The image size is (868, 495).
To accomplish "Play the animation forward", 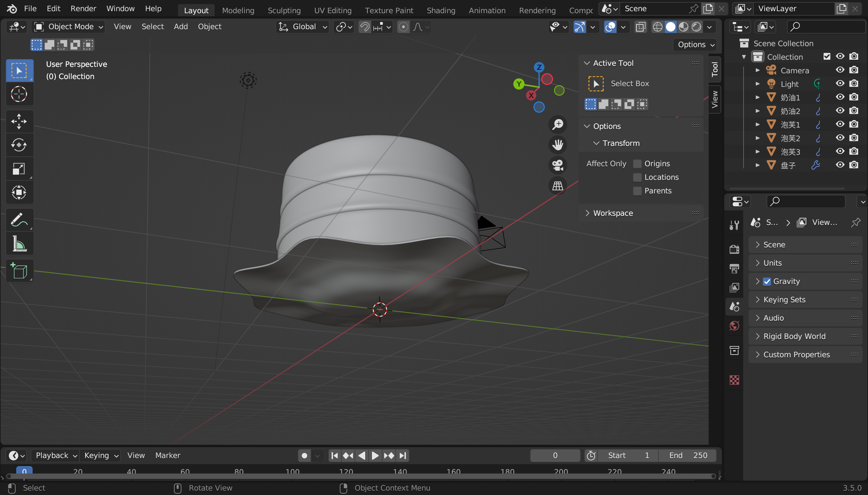I will (375, 456).
